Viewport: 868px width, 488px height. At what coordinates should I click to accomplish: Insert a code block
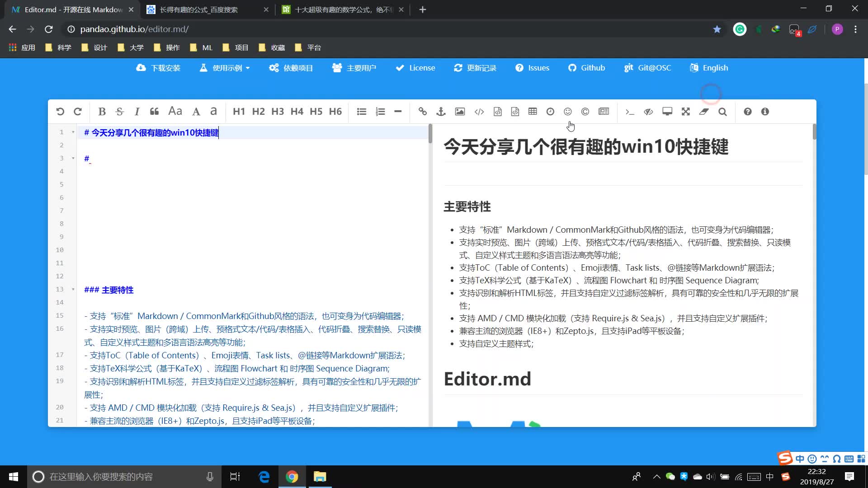coord(515,112)
